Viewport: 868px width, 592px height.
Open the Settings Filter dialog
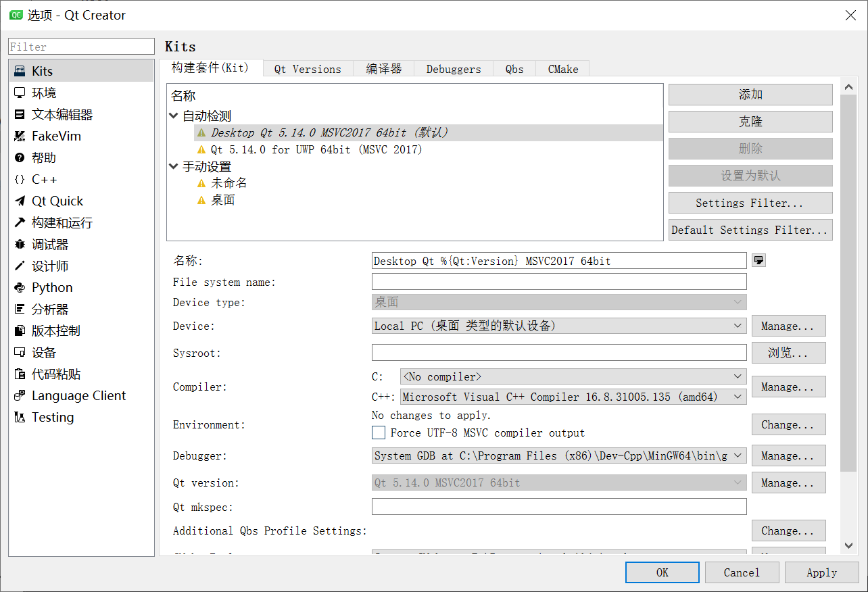(750, 202)
